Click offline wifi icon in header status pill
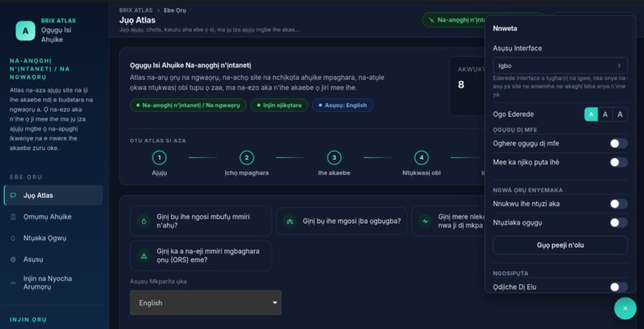The width and height of the screenshot is (644, 329). [431, 20]
